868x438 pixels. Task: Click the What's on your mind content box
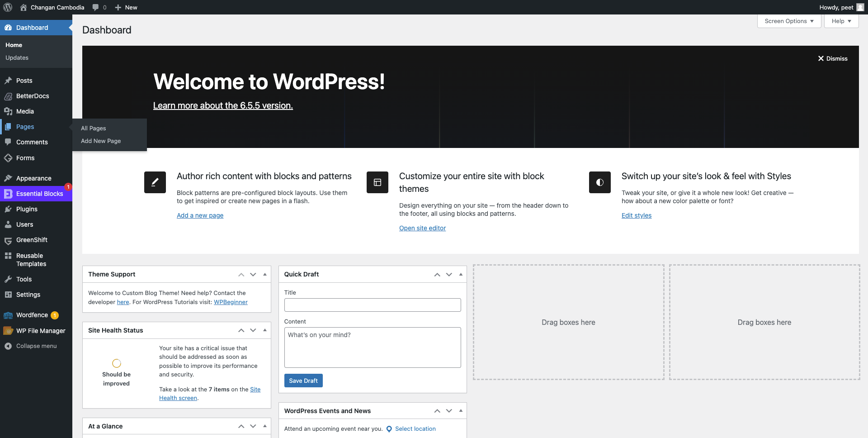(x=373, y=348)
